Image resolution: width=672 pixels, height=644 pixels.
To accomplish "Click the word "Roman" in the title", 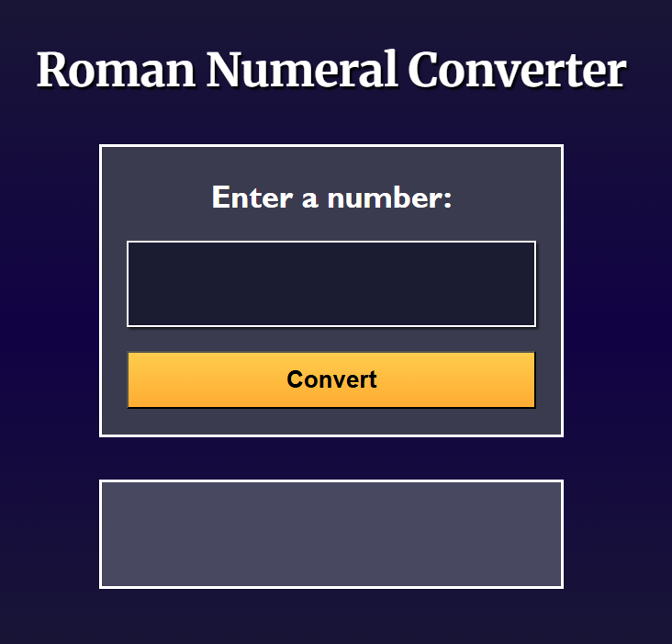I will (x=116, y=70).
